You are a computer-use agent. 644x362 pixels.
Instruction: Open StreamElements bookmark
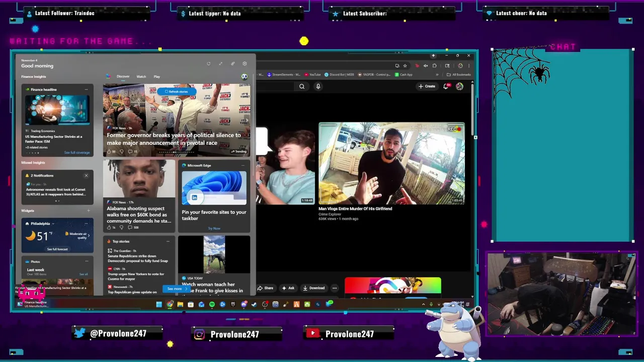(x=284, y=74)
